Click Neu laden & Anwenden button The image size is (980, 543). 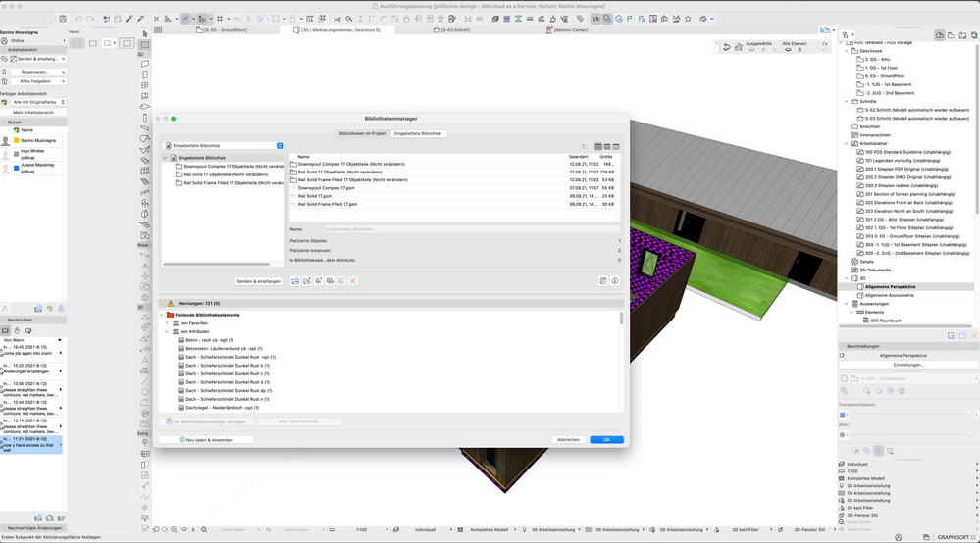point(206,440)
